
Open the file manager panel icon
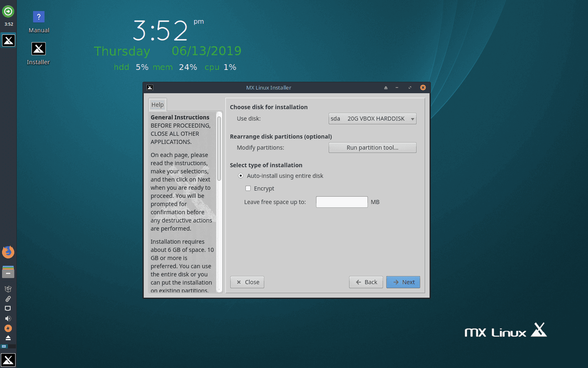coord(8,272)
